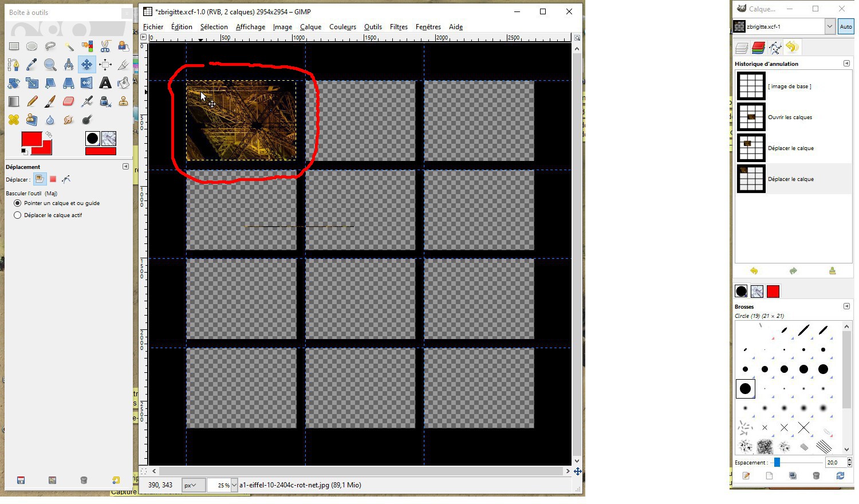Open the Historique d'annulation panel menu
This screenshot has width=859, height=504.
(x=846, y=64)
